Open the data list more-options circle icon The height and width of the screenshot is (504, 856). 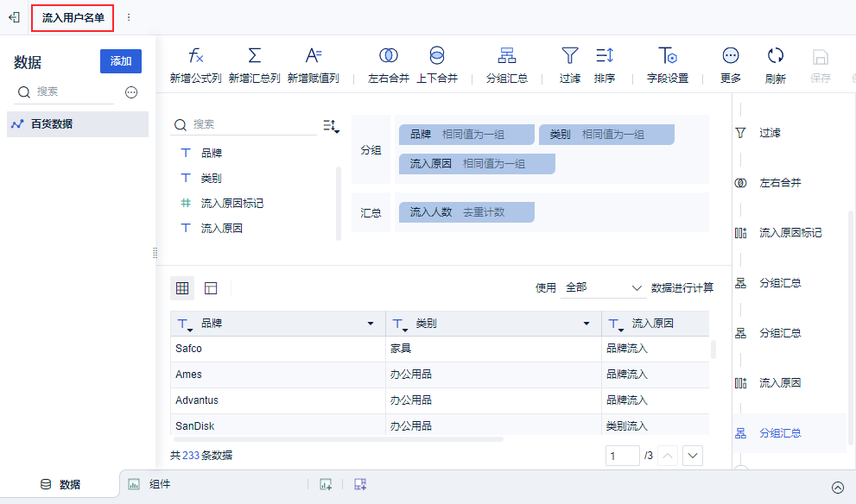(131, 92)
